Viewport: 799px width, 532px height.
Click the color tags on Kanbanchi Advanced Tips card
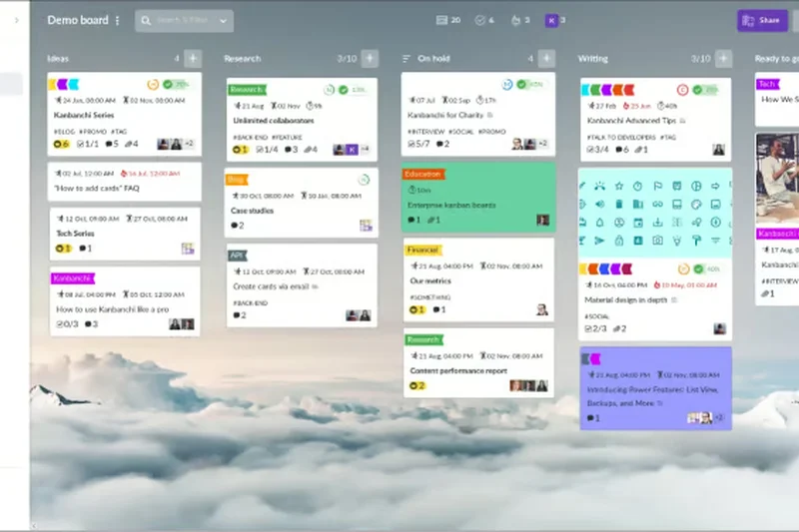[x=607, y=90]
